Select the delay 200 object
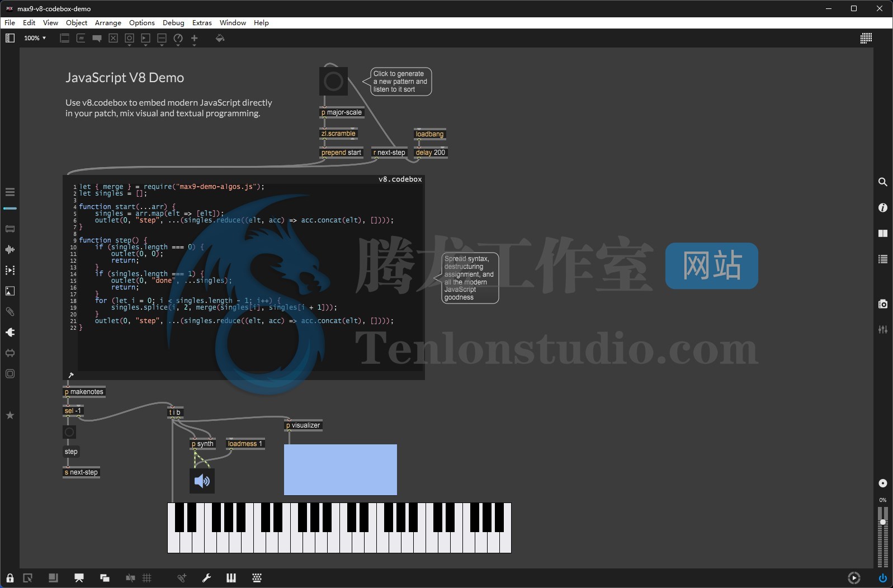 431,153
